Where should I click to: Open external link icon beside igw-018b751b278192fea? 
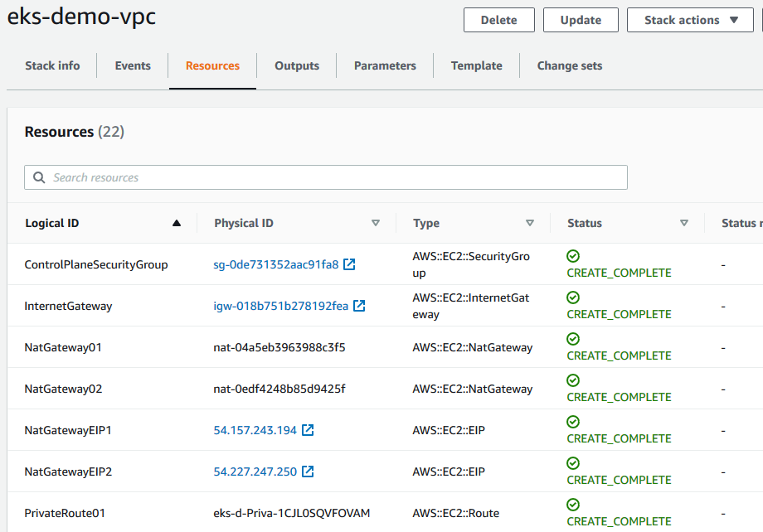(359, 306)
